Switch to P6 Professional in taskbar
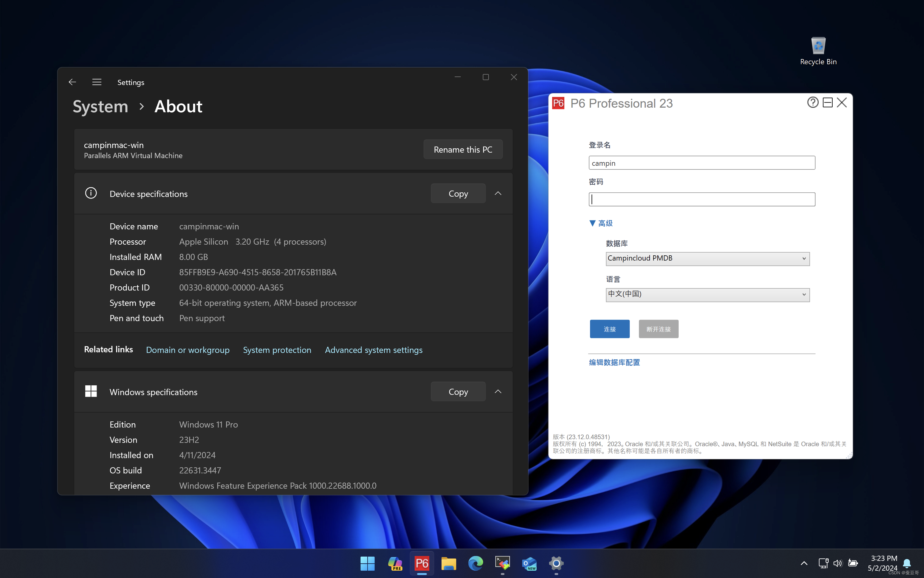 coord(422,563)
